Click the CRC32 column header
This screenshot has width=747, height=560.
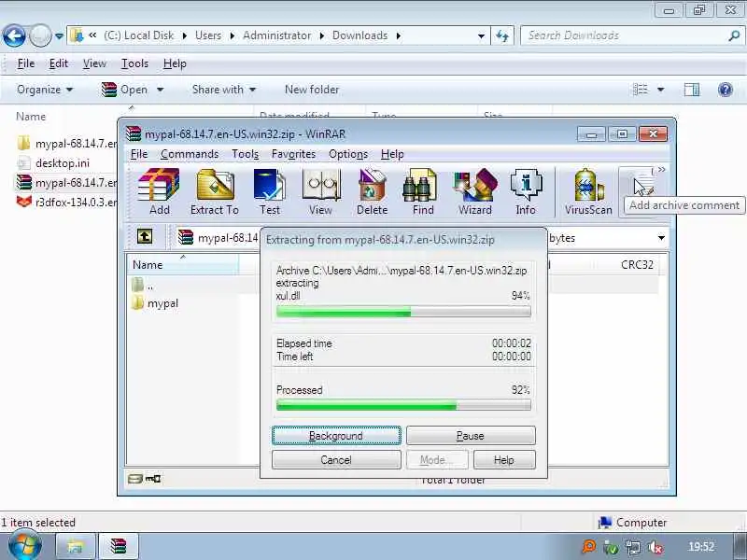pos(637,265)
